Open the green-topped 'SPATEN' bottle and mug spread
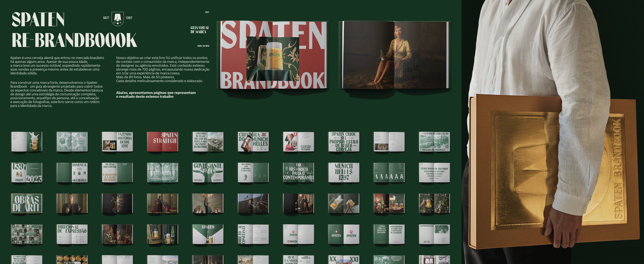644x264 pixels. [x=208, y=234]
